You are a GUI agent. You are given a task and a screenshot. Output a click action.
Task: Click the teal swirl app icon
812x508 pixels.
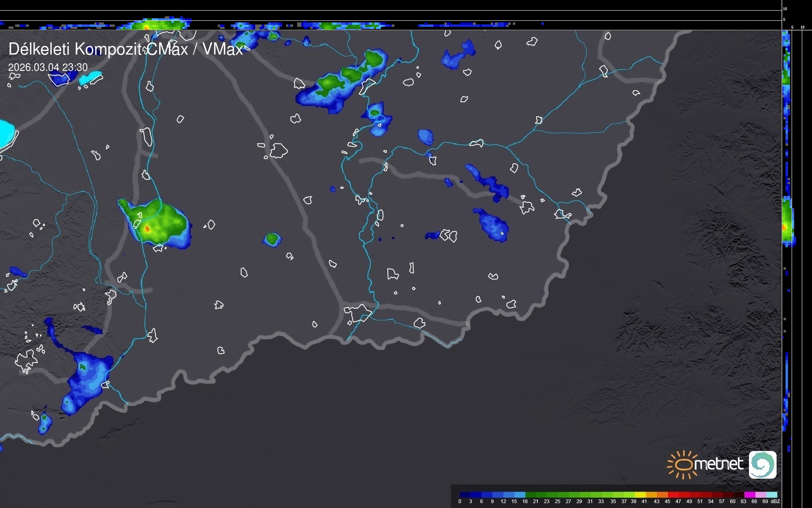pyautogui.click(x=762, y=464)
